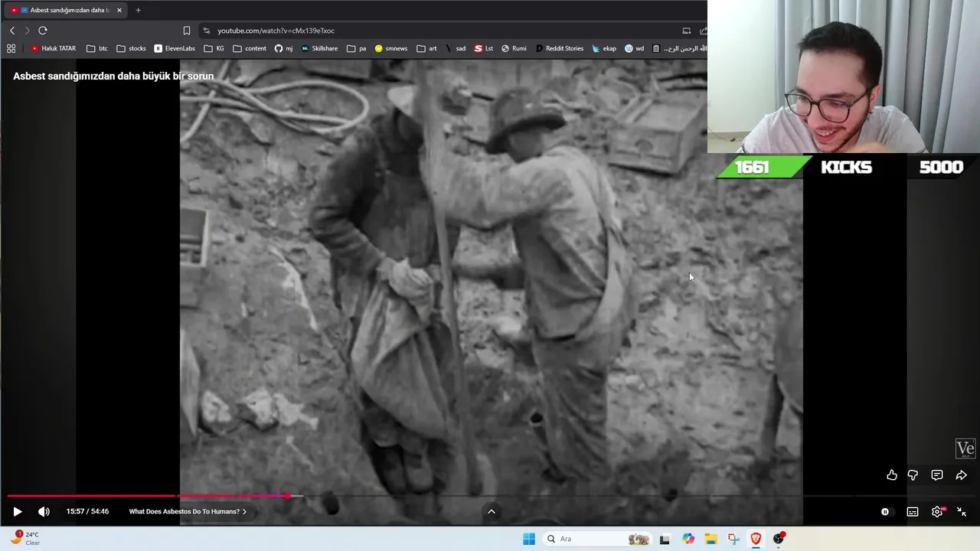
Task: Bookmark this page
Action: tap(187, 31)
